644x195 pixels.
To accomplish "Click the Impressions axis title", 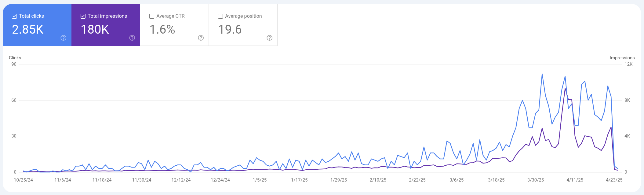I will [x=622, y=58].
